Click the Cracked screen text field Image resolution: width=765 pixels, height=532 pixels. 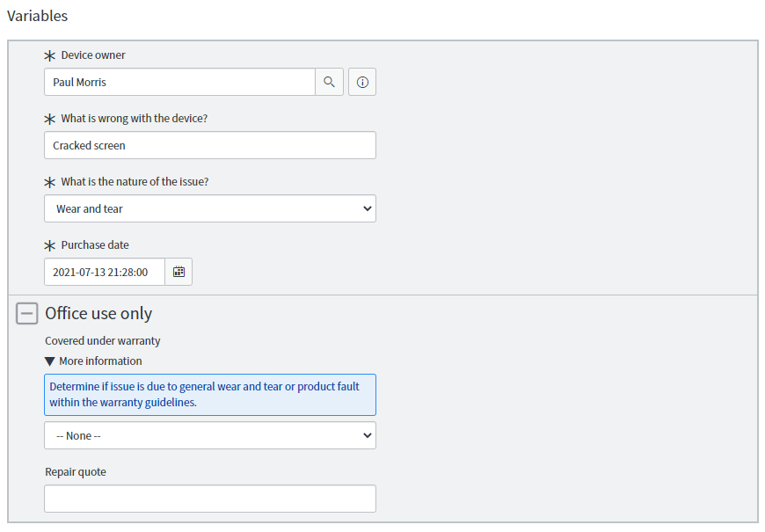point(210,145)
